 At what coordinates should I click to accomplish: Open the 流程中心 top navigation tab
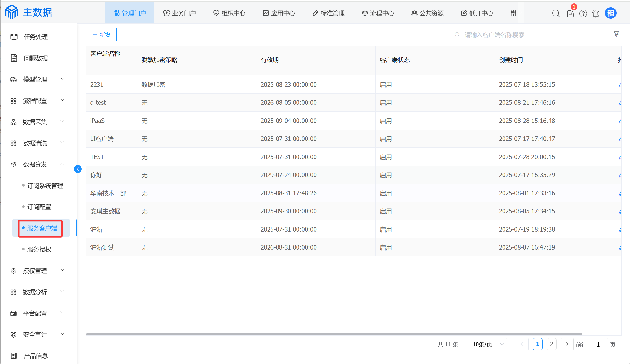pyautogui.click(x=378, y=13)
